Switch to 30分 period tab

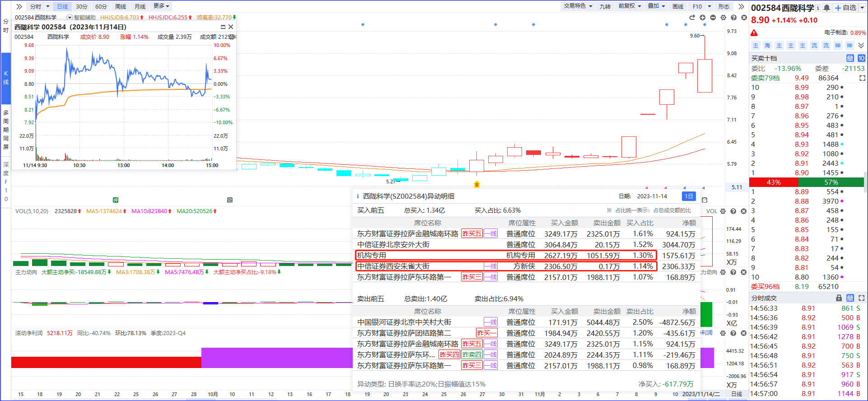[82, 6]
